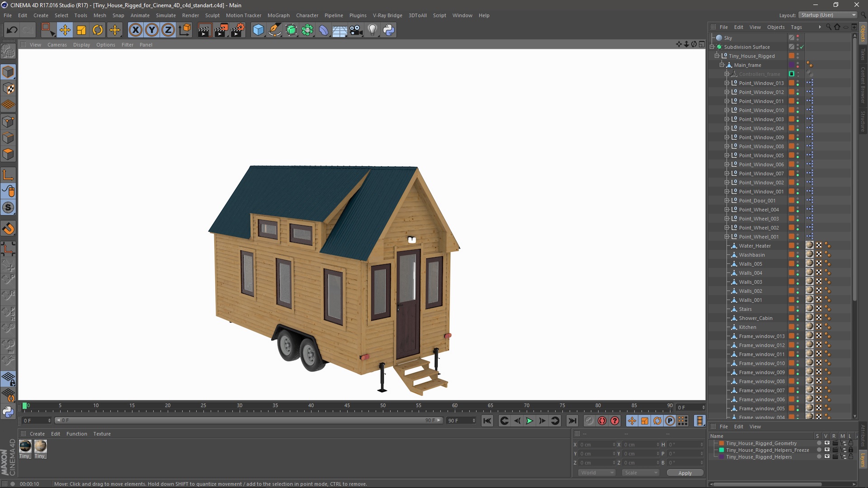Enable Texture mode in left palette
Image resolution: width=868 pixels, height=488 pixels.
8,89
